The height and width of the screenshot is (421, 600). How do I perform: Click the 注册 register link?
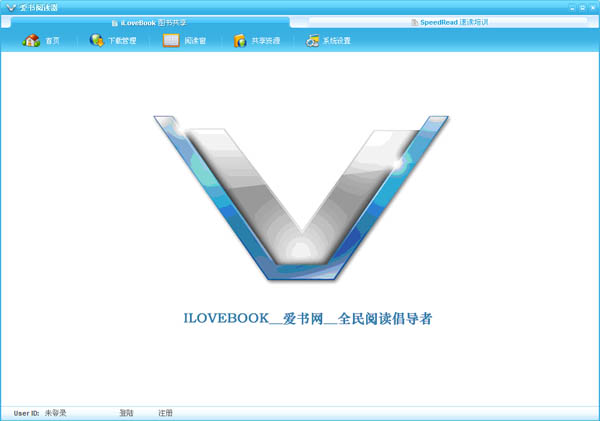pos(165,413)
